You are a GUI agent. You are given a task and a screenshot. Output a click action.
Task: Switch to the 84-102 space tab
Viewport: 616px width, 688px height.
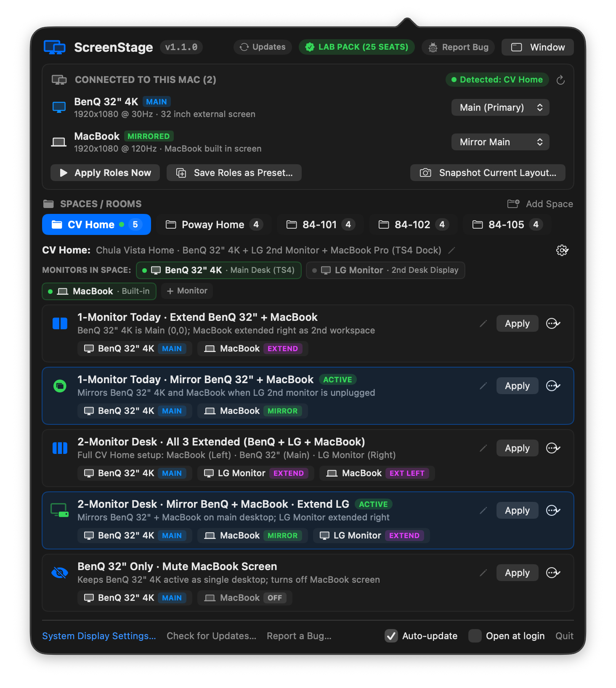coord(413,224)
